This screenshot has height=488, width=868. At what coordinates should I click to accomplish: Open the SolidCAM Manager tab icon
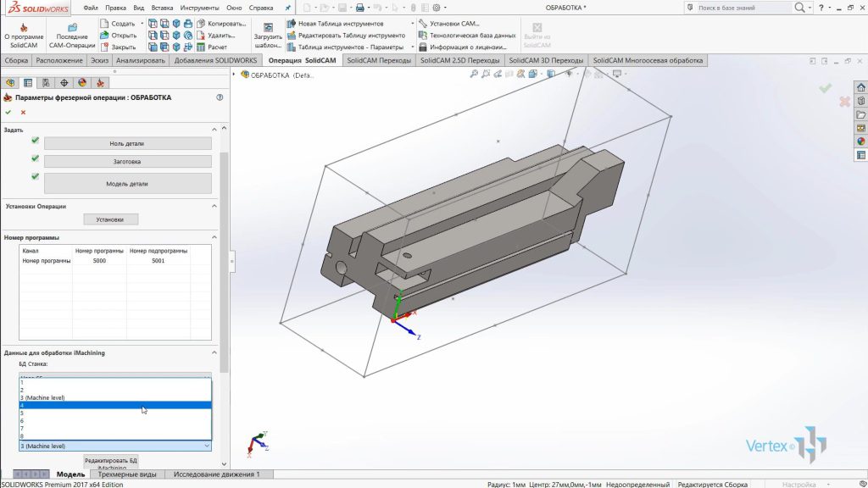pyautogui.click(x=100, y=83)
